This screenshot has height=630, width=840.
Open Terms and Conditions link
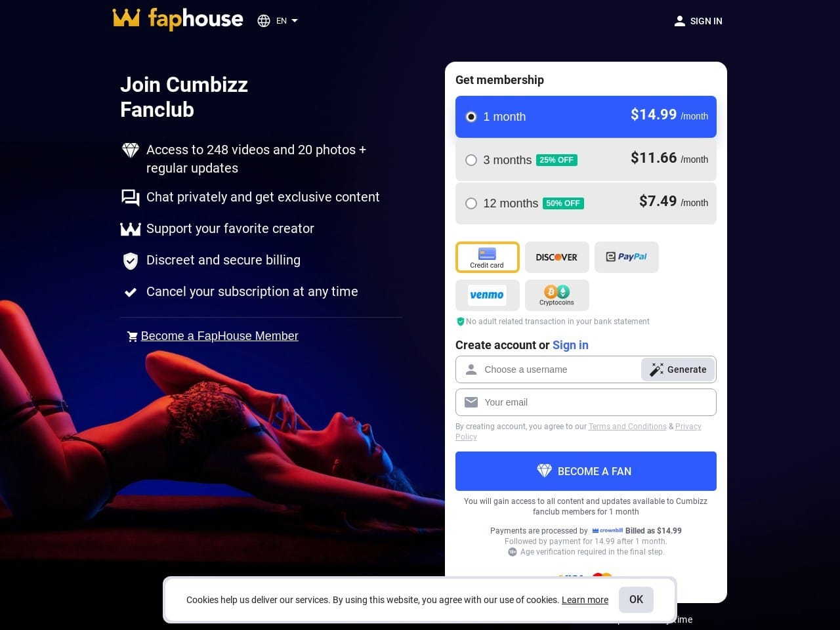627,427
